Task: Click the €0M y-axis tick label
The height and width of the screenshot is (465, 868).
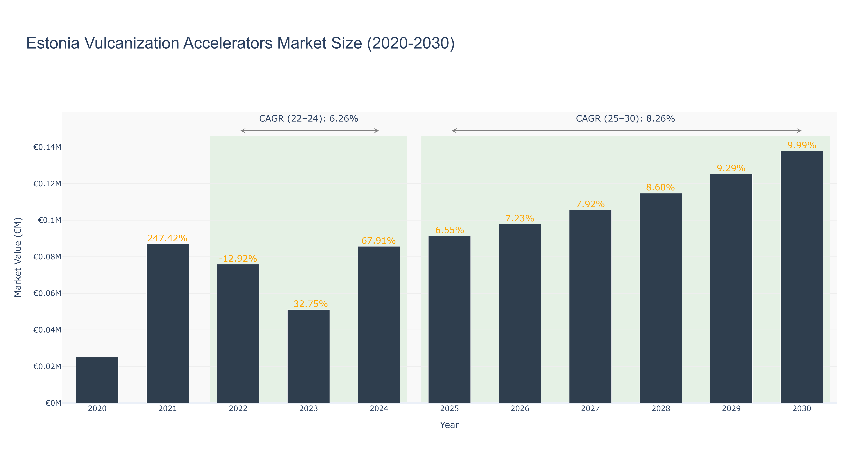Action: click(x=53, y=403)
